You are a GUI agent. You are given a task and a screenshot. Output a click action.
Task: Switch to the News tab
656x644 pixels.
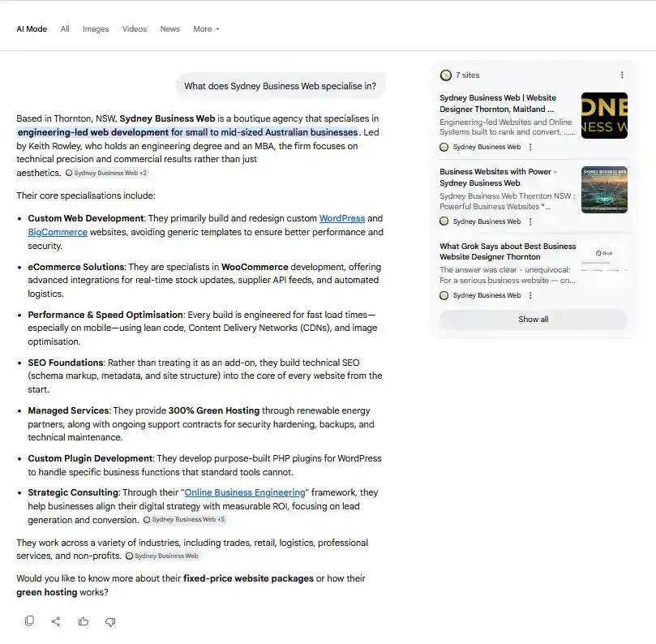pos(169,29)
